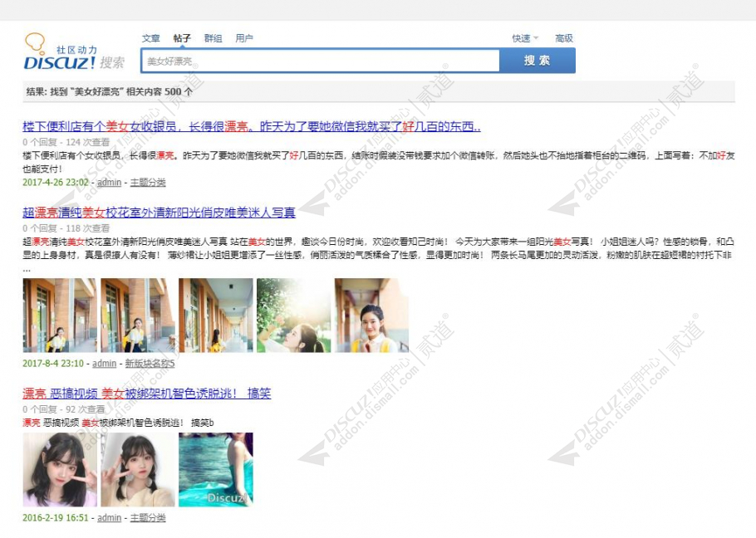Click the Discuz! search logo

pos(74,51)
